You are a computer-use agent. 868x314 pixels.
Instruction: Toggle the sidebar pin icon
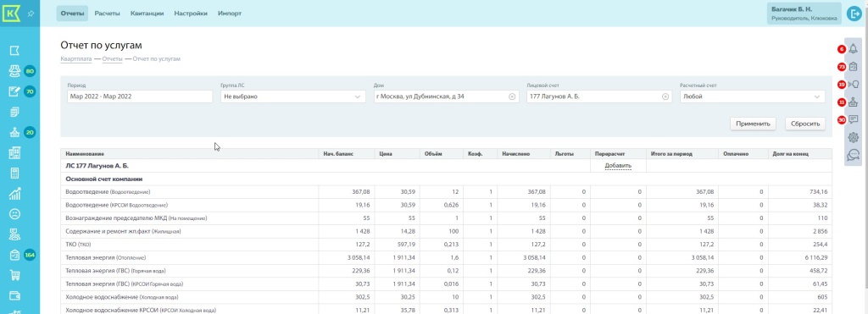[x=31, y=14]
